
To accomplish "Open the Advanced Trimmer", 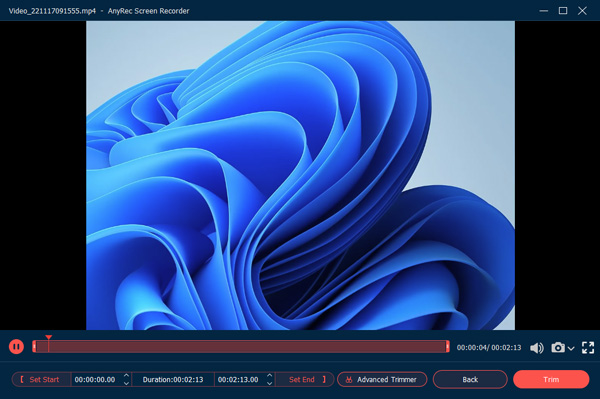I will click(x=382, y=379).
